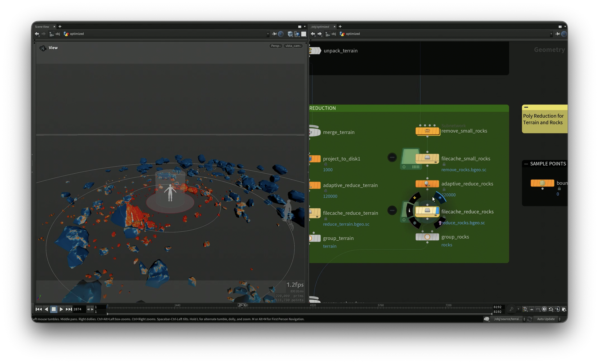599x364 pixels.
Task: Click optimized in Scene View path bar
Action: tap(74, 34)
